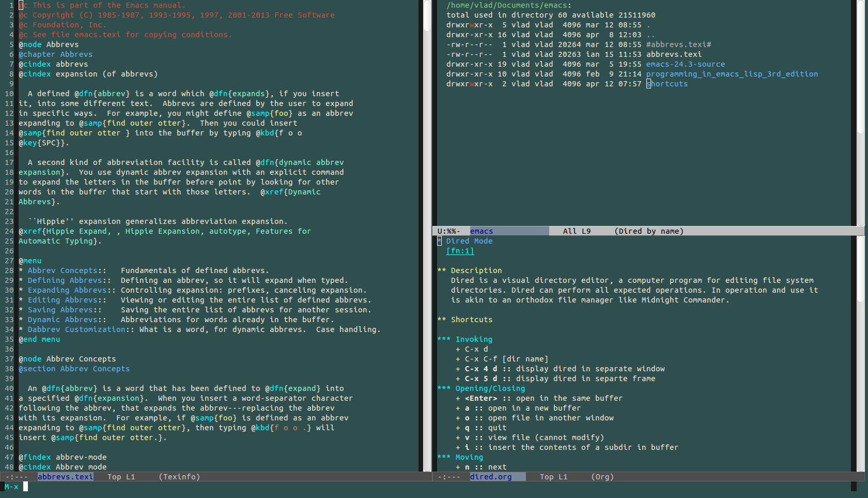Screen dimensions: 868x498
Task: Fold the Invoking subheading
Action: 464,339
